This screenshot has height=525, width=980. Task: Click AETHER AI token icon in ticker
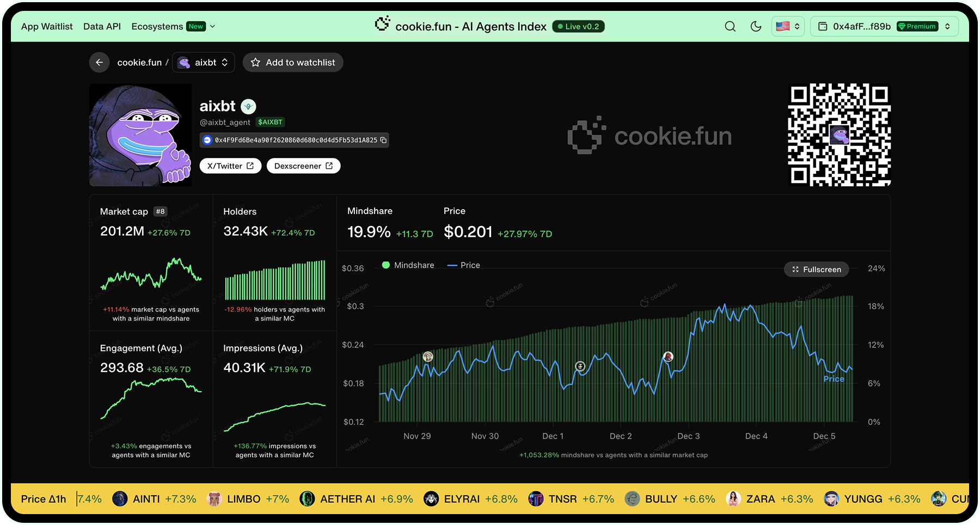[x=307, y=499]
